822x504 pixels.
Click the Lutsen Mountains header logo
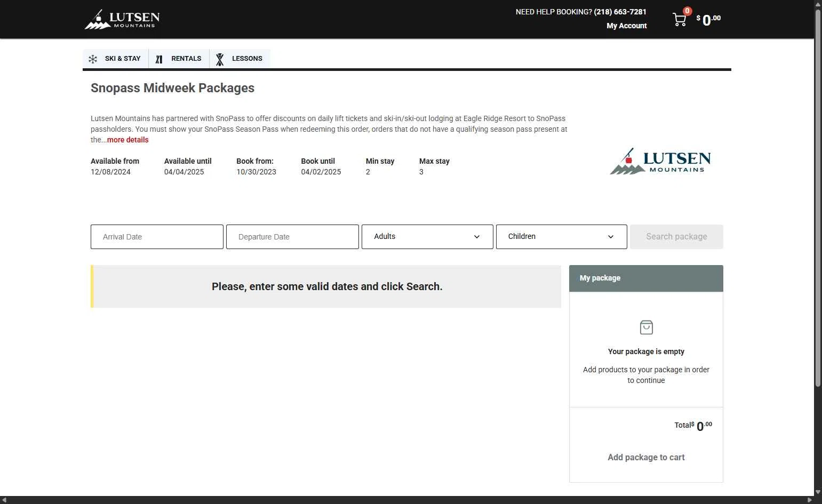122,19
